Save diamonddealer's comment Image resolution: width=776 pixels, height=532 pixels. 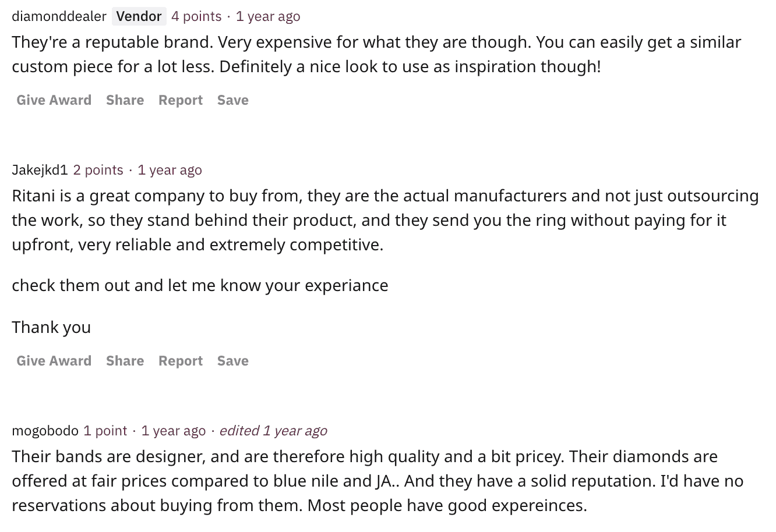(232, 100)
